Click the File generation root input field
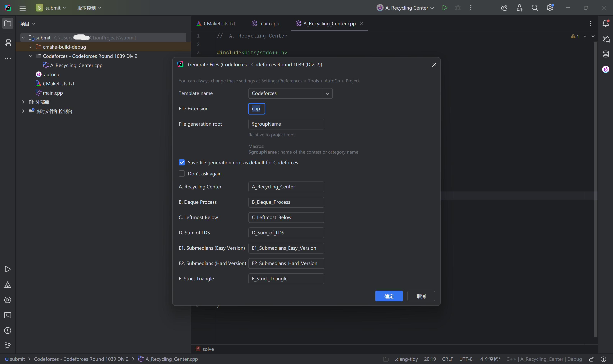Screen dimensions: 613x364 click(286, 124)
